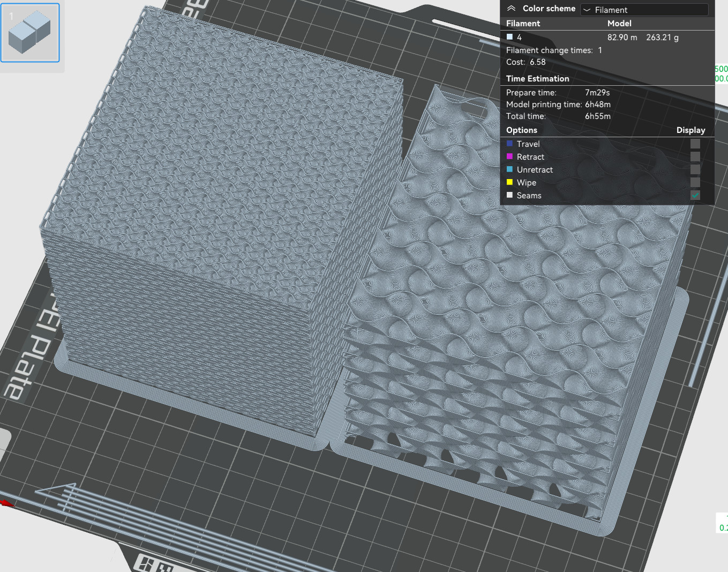Toggle Retract display checkbox
The height and width of the screenshot is (572, 728).
point(695,157)
